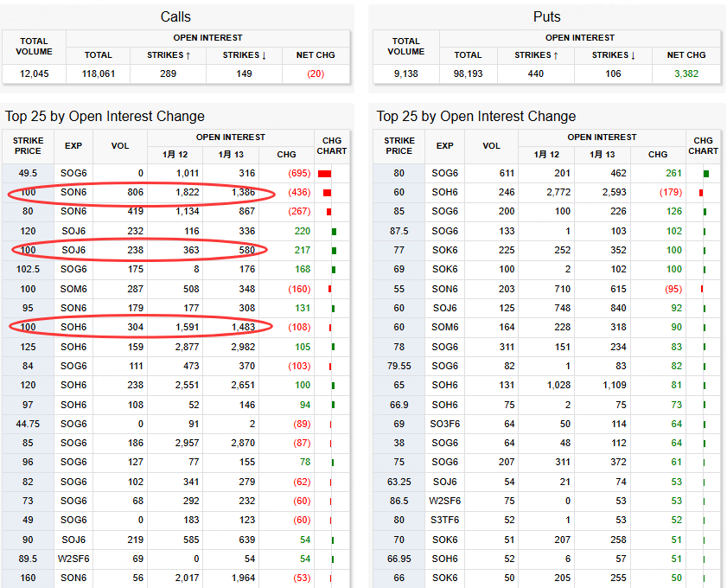Click the Puts (179) change value
The height and width of the screenshot is (588, 727).
coord(671,193)
